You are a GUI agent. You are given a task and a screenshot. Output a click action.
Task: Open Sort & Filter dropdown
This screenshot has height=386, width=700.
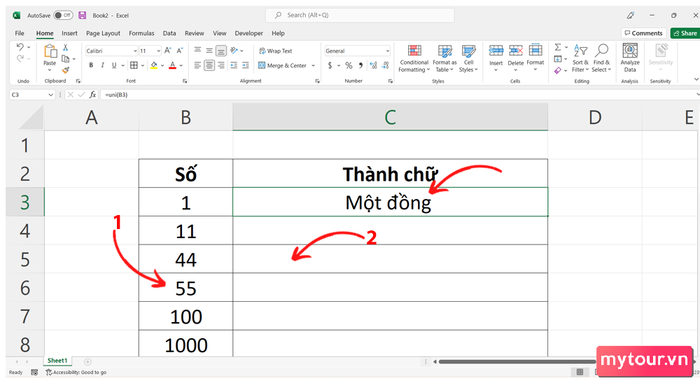click(x=580, y=58)
